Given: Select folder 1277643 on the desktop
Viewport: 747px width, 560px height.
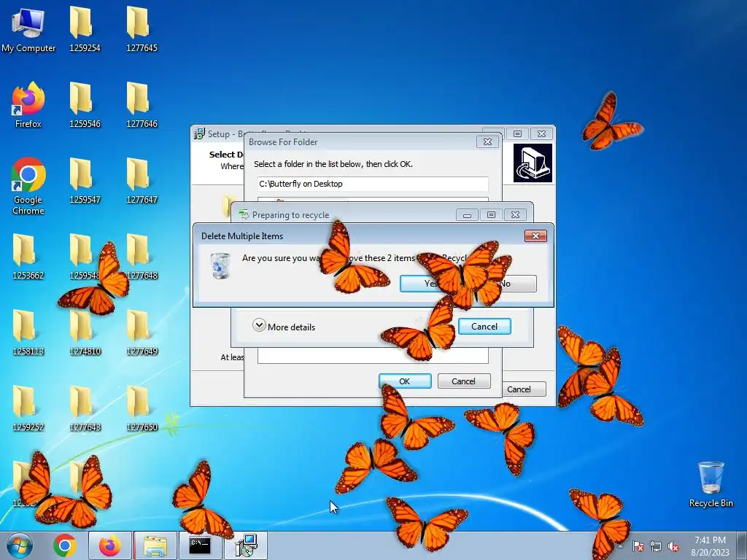Looking at the screenshot, I should [85, 408].
